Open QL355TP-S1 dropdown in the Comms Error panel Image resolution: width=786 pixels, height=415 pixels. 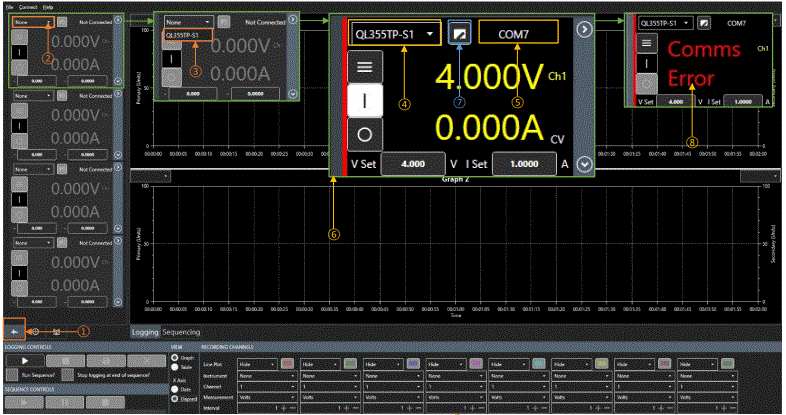click(666, 23)
